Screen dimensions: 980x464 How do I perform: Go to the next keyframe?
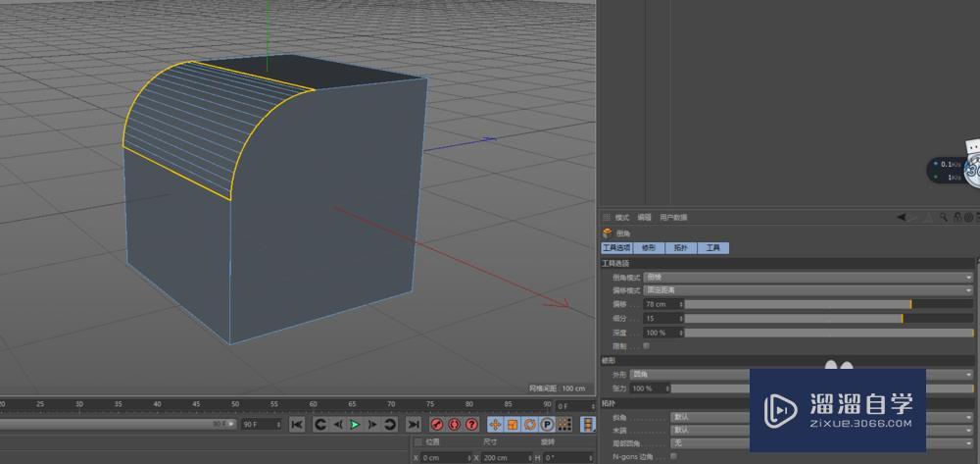click(x=390, y=425)
